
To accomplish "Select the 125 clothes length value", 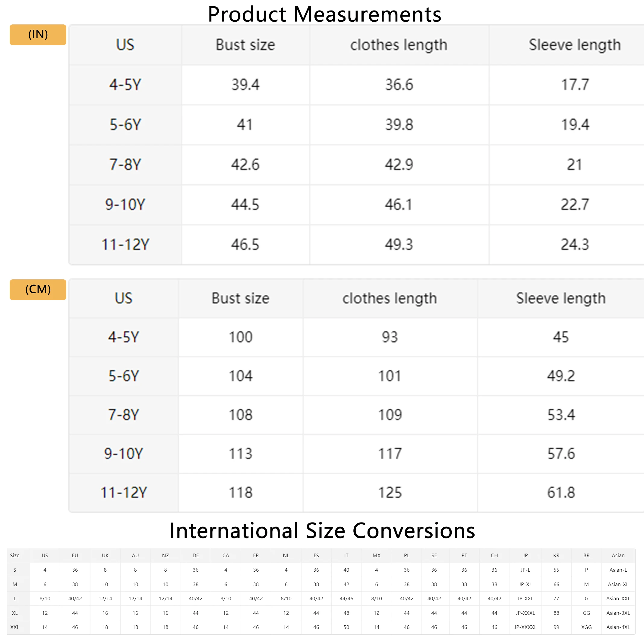I will click(390, 492).
